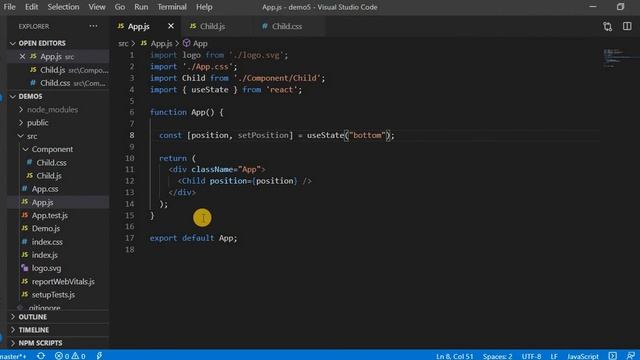This screenshot has width=640, height=360.
Task: Expand the NPM Scripts panel
Action: pyautogui.click(x=40, y=343)
